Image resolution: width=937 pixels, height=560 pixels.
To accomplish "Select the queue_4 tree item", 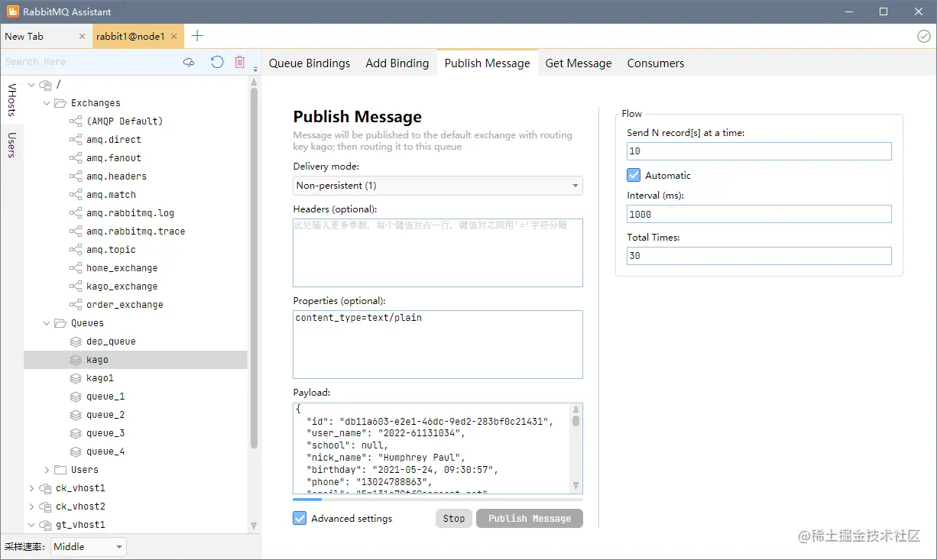I will tap(105, 452).
